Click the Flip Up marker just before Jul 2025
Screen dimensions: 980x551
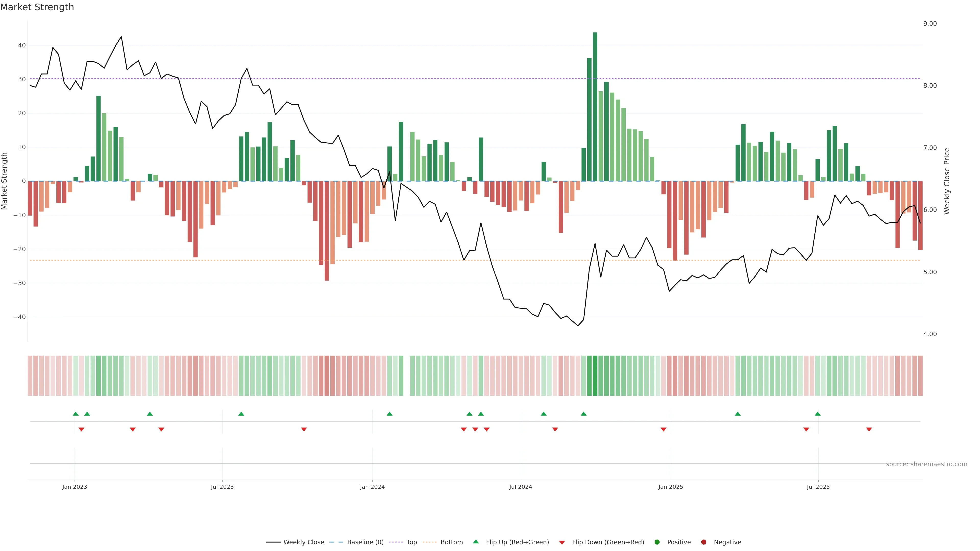[817, 414]
